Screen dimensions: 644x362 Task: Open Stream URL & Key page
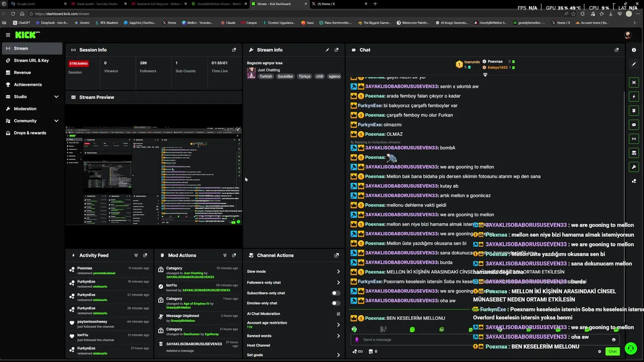pos(32,60)
